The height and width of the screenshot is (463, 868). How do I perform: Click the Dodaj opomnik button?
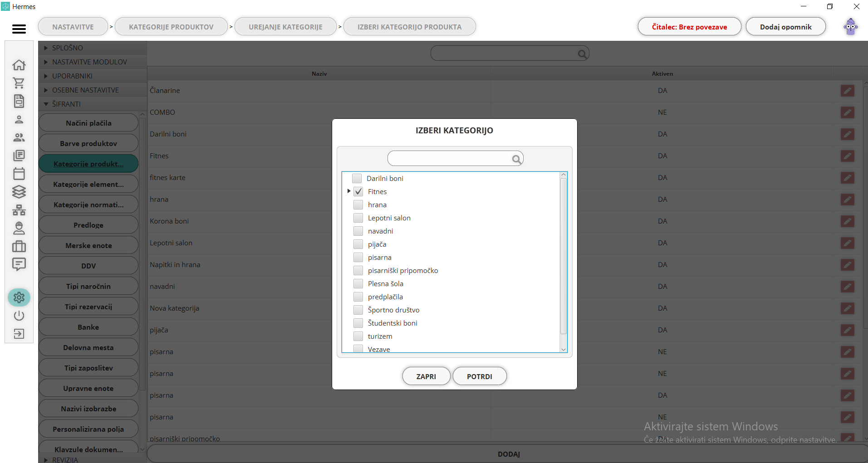[x=785, y=27]
